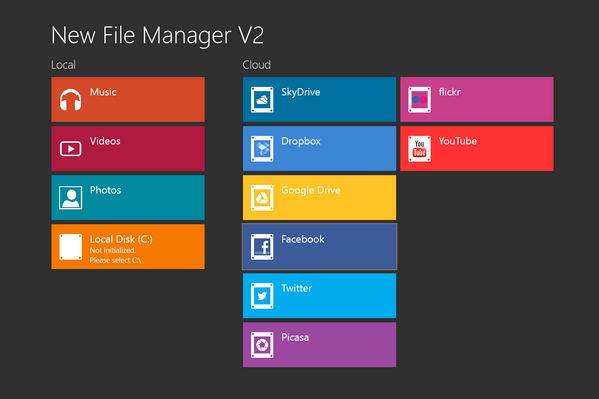This screenshot has width=599, height=399.
Task: Click the Twitter bird icon
Action: coord(262,296)
